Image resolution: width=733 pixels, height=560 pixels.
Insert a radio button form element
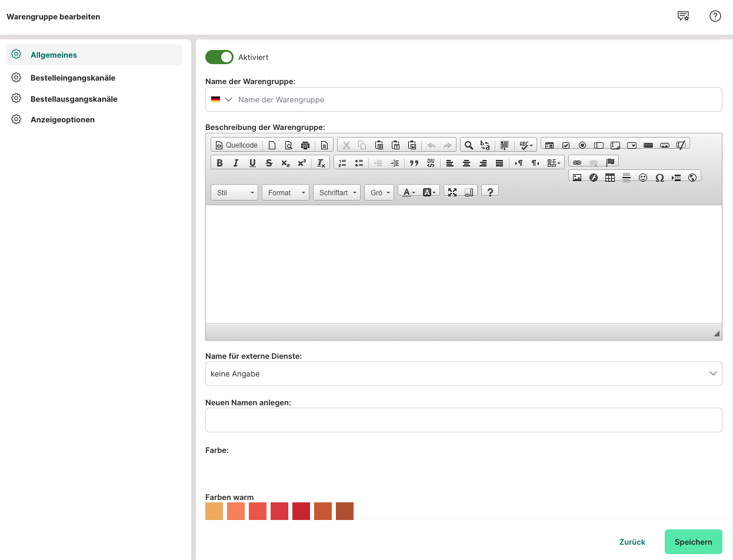point(582,145)
